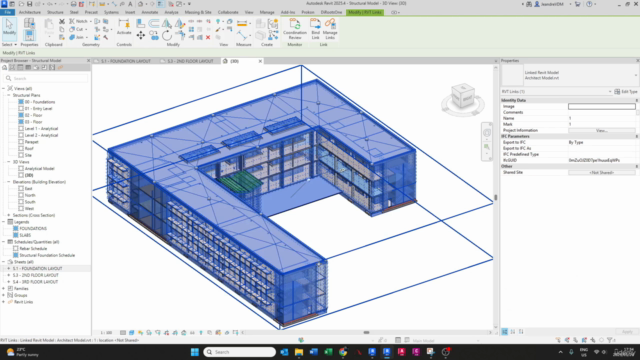Open Chrome from the taskbar
Image resolution: width=640 pixels, height=360 pixels.
tap(343, 352)
